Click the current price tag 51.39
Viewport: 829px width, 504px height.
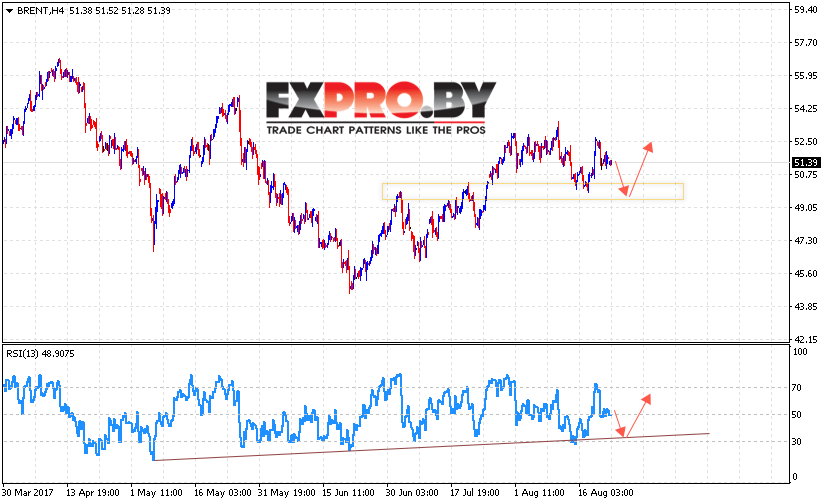(805, 163)
